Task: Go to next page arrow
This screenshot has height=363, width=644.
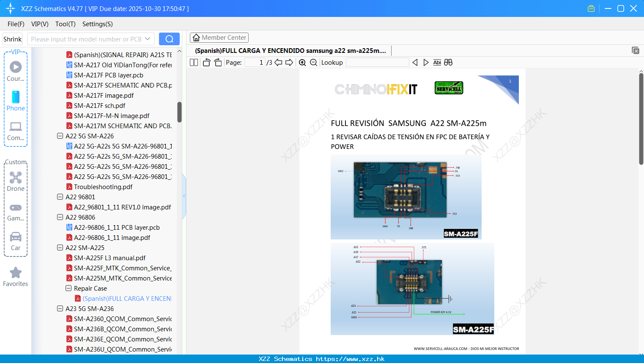Action: [x=289, y=62]
